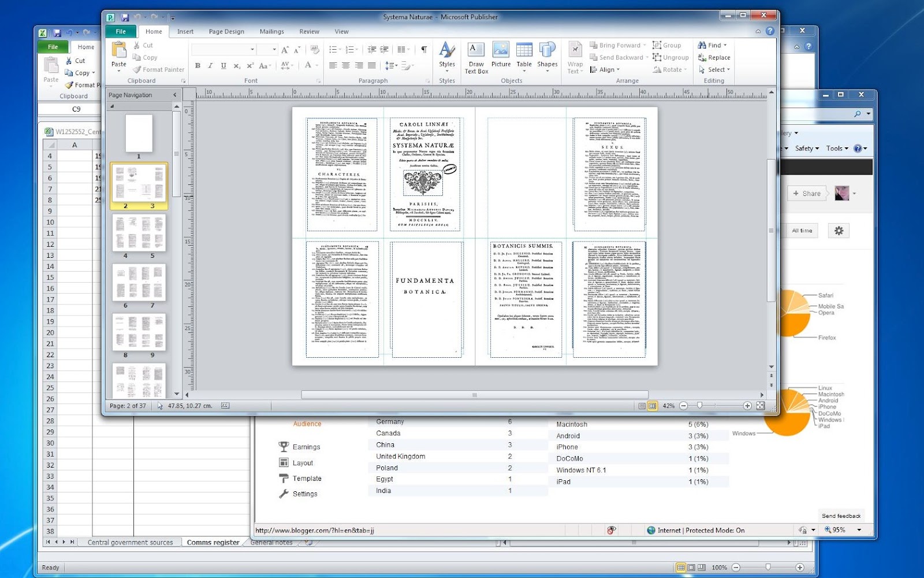Click Share button in browser window
The image size is (924, 578).
coord(807,194)
